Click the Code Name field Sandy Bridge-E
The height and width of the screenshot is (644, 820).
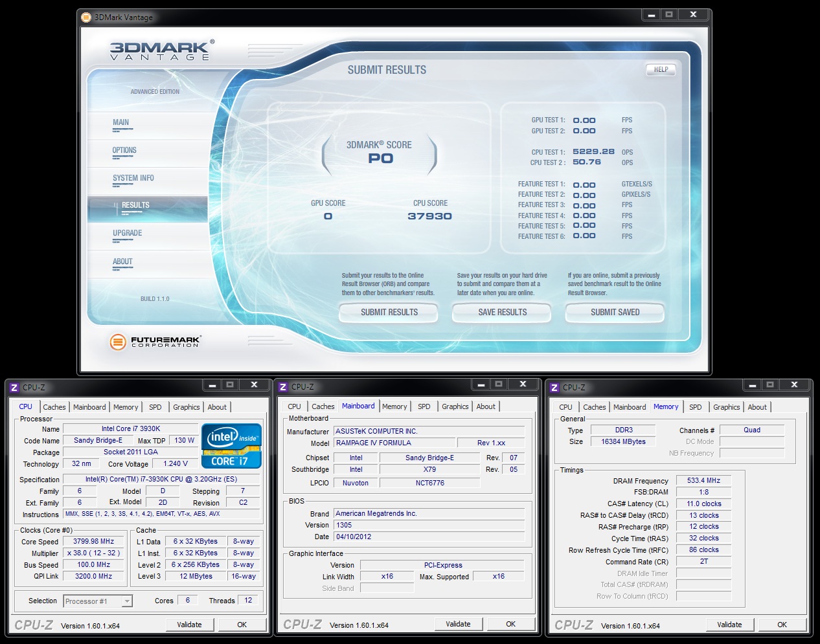(x=98, y=440)
